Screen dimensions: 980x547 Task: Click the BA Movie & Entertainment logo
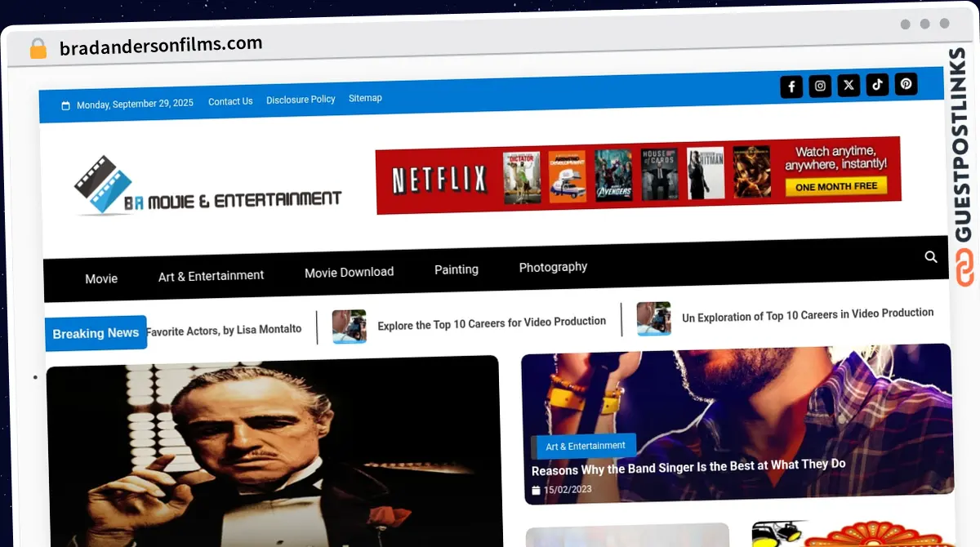coord(207,187)
